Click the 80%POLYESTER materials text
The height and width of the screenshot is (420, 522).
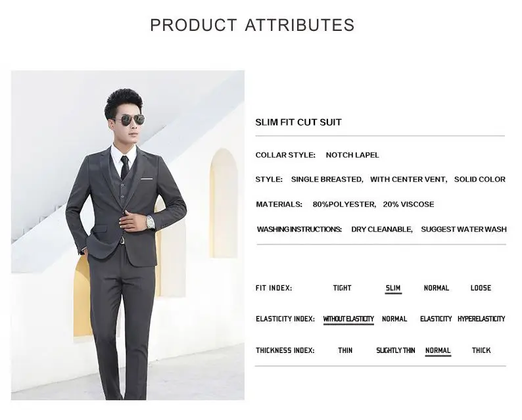[x=344, y=204]
